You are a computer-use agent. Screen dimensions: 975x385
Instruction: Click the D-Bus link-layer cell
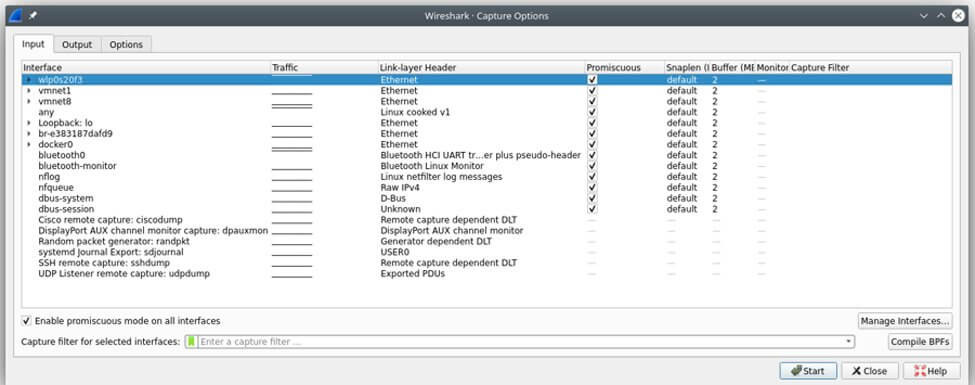click(x=393, y=198)
